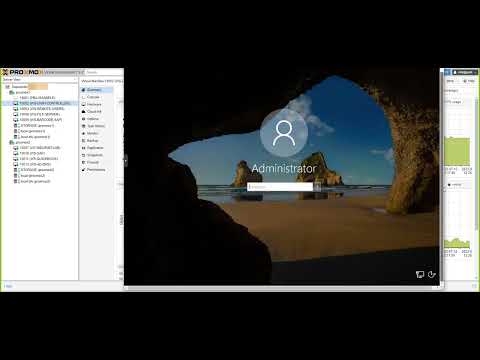Click the Ease of Access icon on login screen
This screenshot has height=360, width=480.
(432, 274)
